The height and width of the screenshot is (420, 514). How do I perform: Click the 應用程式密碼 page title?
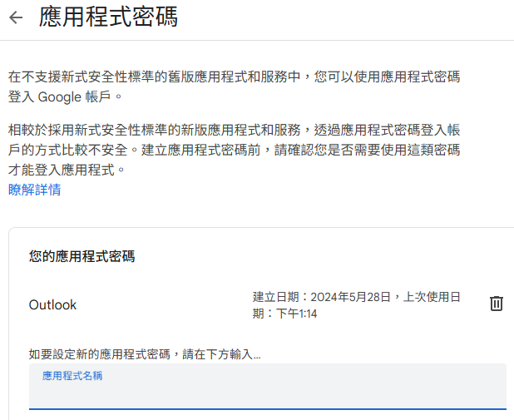coord(108,17)
